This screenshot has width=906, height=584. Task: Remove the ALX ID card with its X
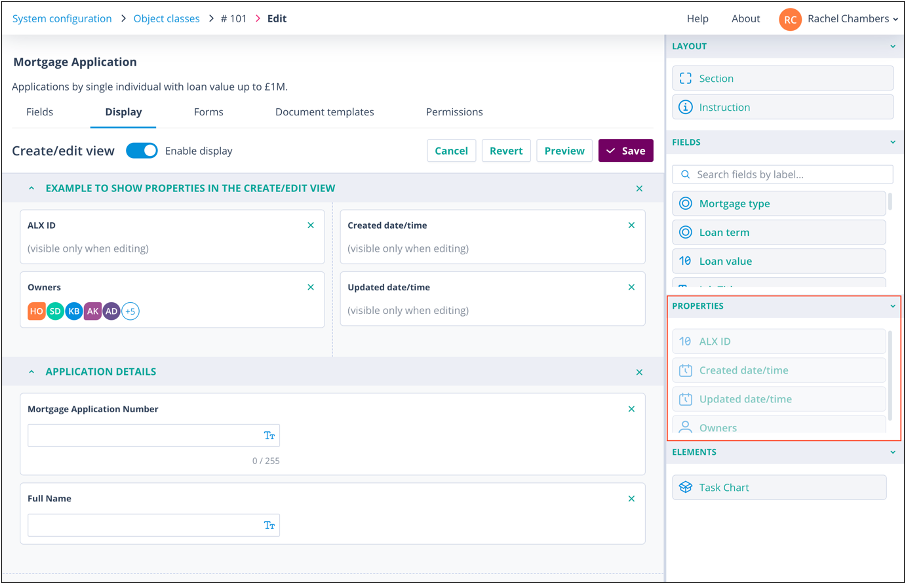tap(311, 225)
